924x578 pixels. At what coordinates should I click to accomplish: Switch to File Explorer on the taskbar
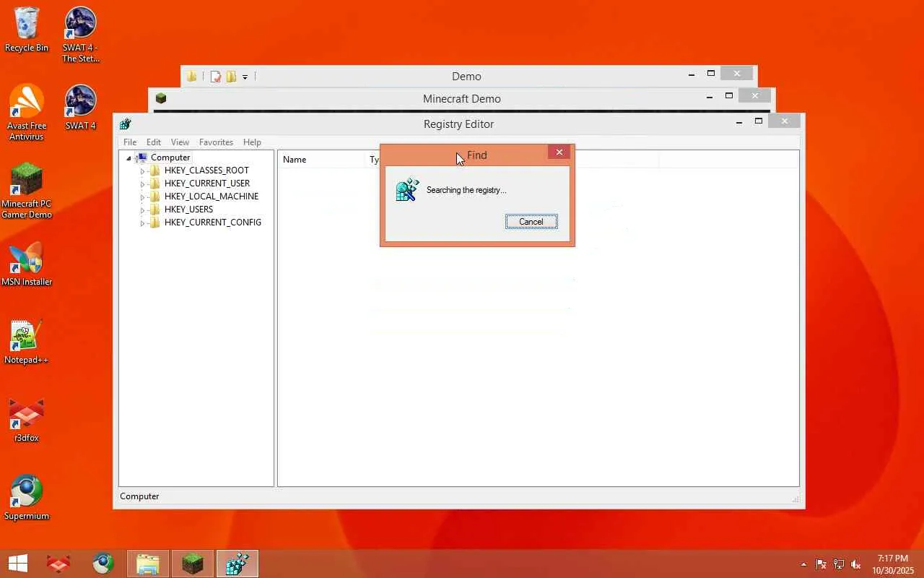pyautogui.click(x=148, y=564)
